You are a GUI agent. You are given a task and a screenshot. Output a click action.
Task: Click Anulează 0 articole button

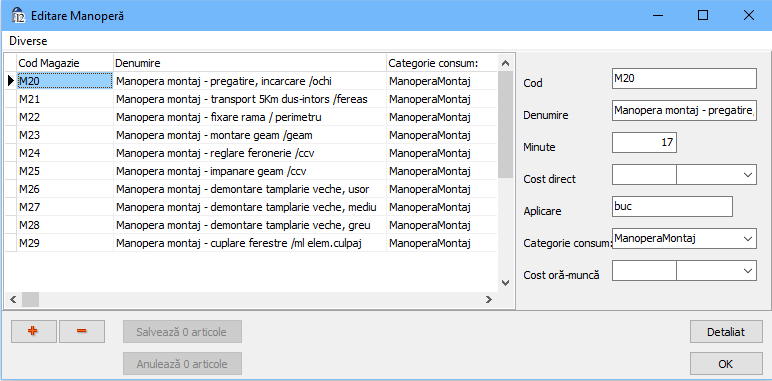tap(182, 364)
